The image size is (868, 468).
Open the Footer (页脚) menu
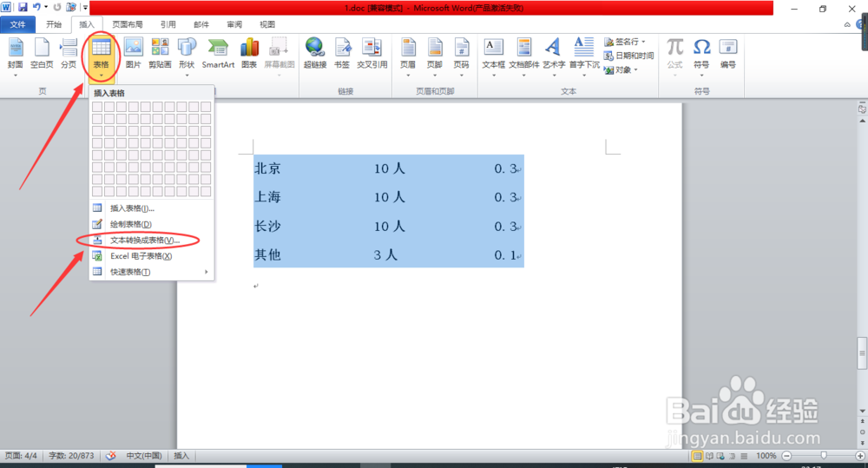tap(435, 56)
